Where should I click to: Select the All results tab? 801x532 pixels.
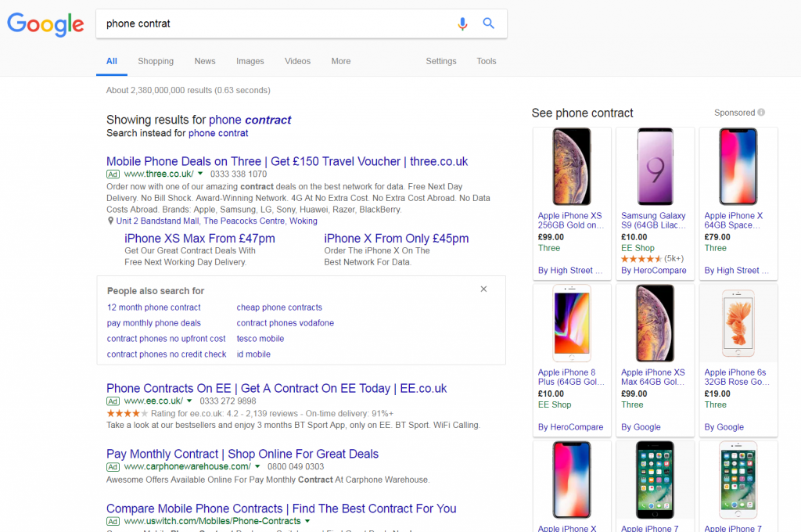coord(111,61)
